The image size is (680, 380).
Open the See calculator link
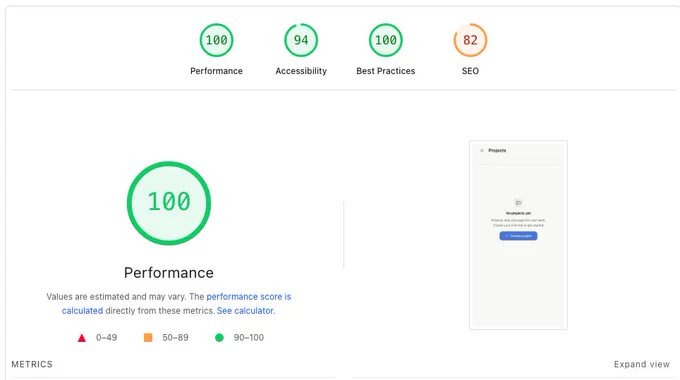pos(246,311)
